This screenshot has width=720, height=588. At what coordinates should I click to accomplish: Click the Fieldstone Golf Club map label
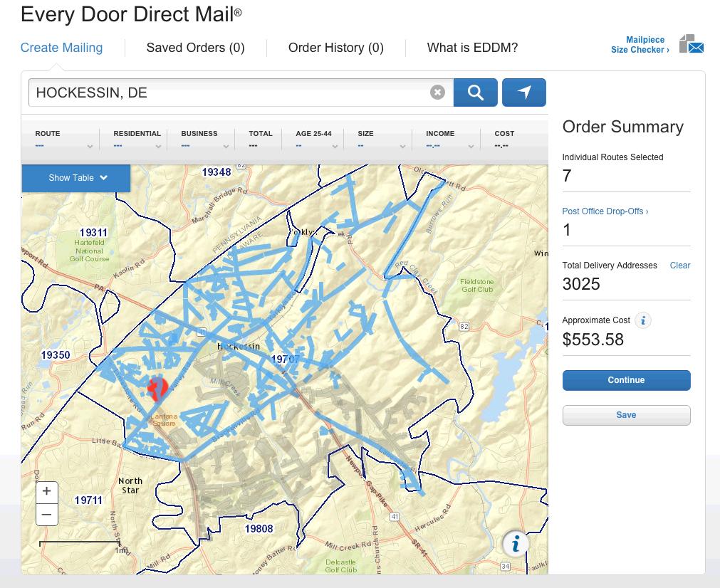click(477, 285)
